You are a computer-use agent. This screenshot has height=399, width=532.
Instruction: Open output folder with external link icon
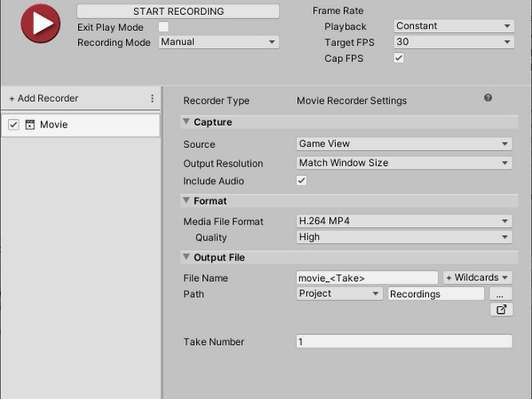point(501,309)
